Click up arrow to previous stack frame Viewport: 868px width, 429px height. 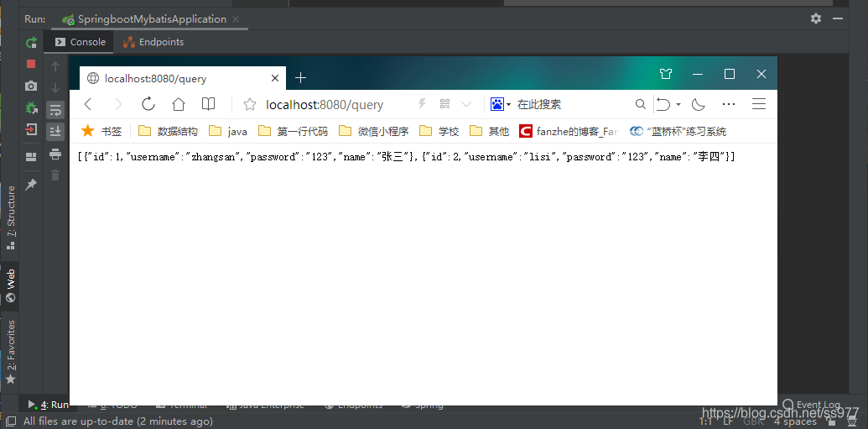pyautogui.click(x=55, y=66)
